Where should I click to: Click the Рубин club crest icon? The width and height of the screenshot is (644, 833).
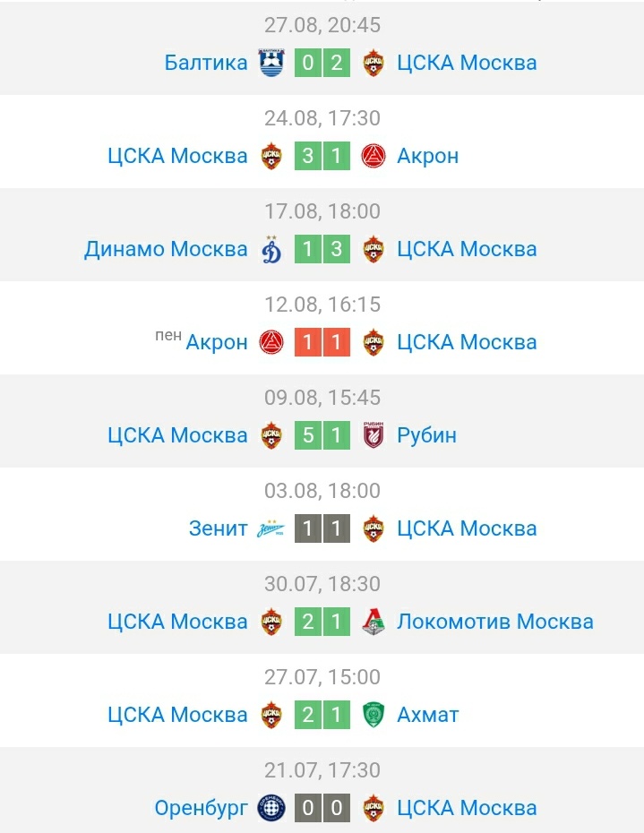[x=374, y=435]
